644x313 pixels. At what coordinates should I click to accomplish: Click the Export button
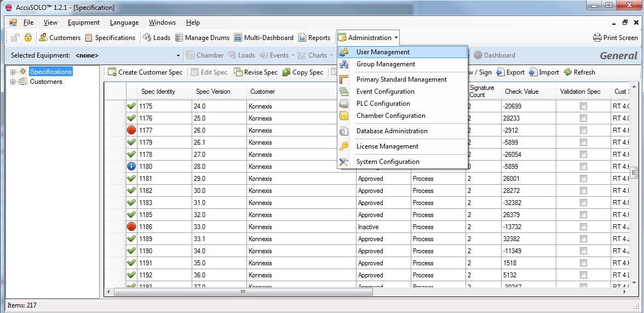pyautogui.click(x=510, y=72)
